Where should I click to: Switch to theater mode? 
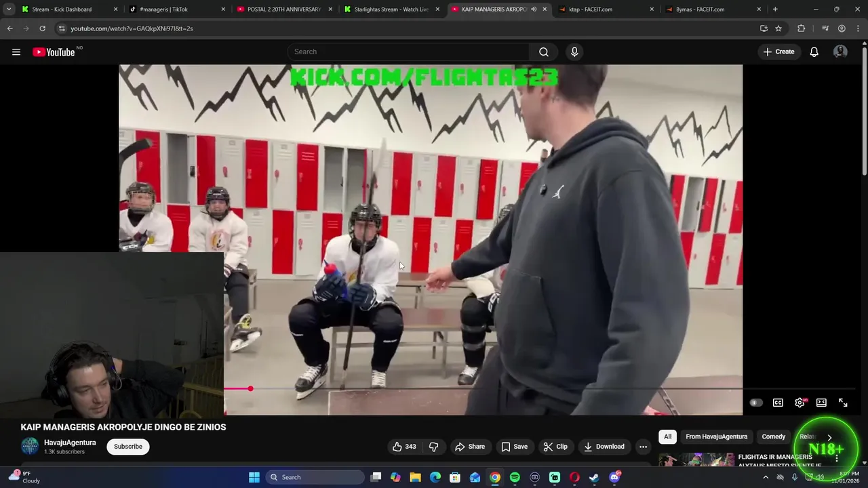821,403
